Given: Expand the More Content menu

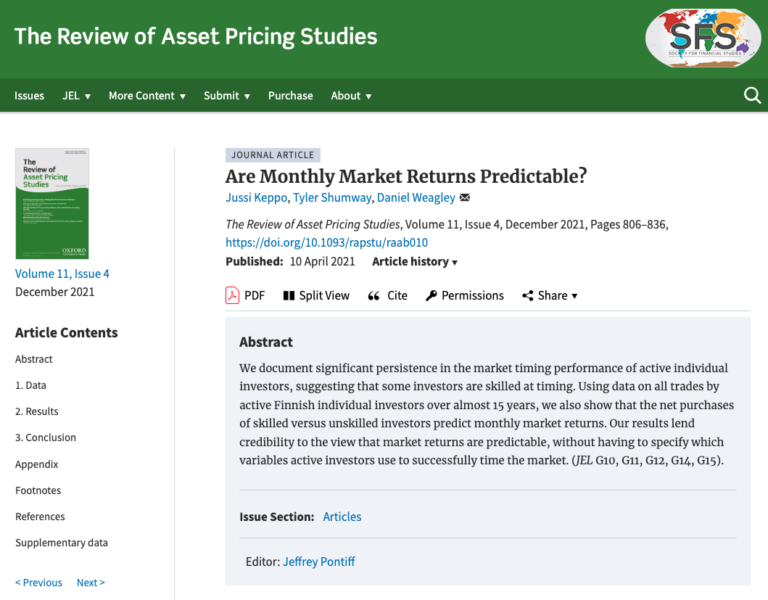Looking at the screenshot, I should coord(147,96).
